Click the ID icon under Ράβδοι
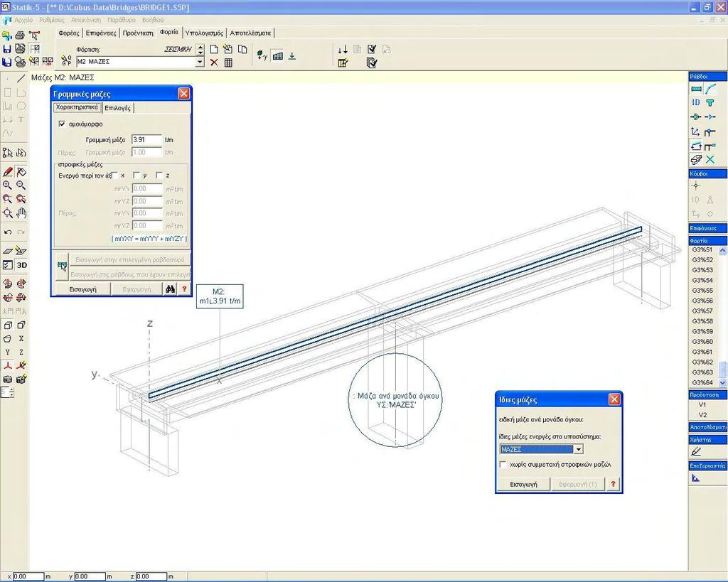The width and height of the screenshot is (728, 582). (696, 102)
